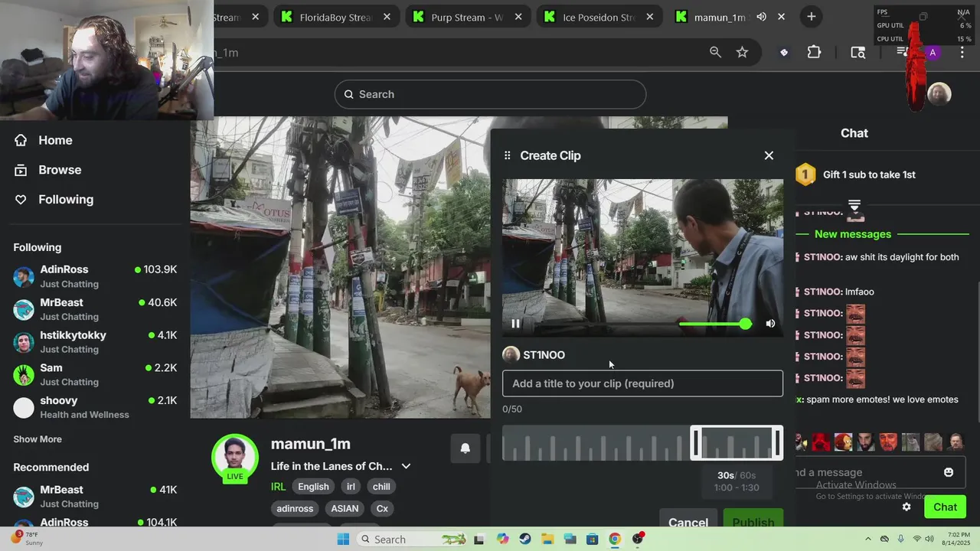The width and height of the screenshot is (980, 551).
Task: Open AdinRoss channel in Following list
Action: [x=95, y=276]
